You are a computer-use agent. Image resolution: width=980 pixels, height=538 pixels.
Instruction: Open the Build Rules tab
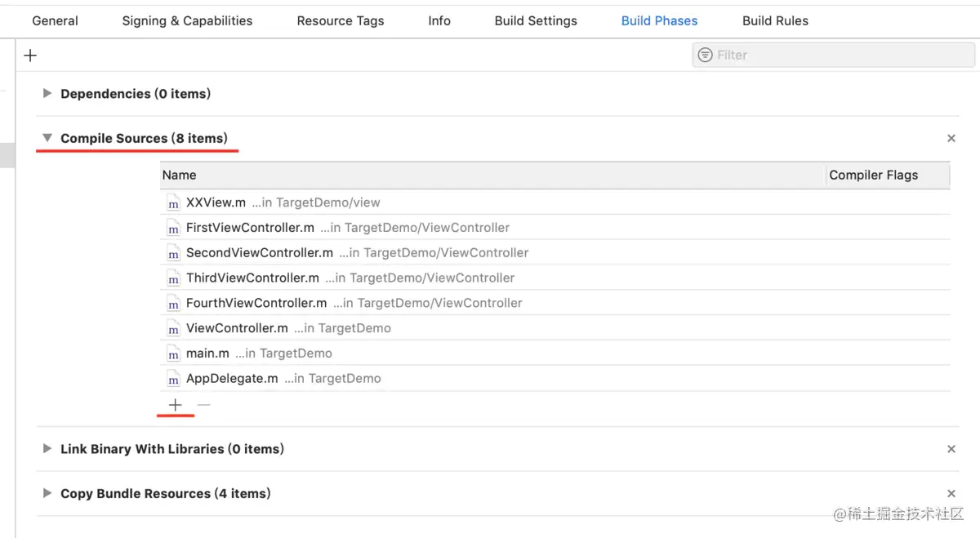[x=775, y=20]
